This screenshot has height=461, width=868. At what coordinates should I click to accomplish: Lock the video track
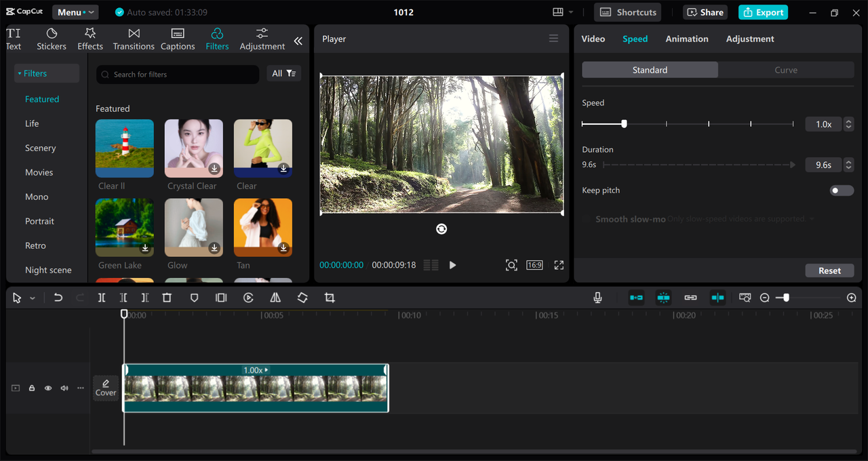click(x=32, y=388)
